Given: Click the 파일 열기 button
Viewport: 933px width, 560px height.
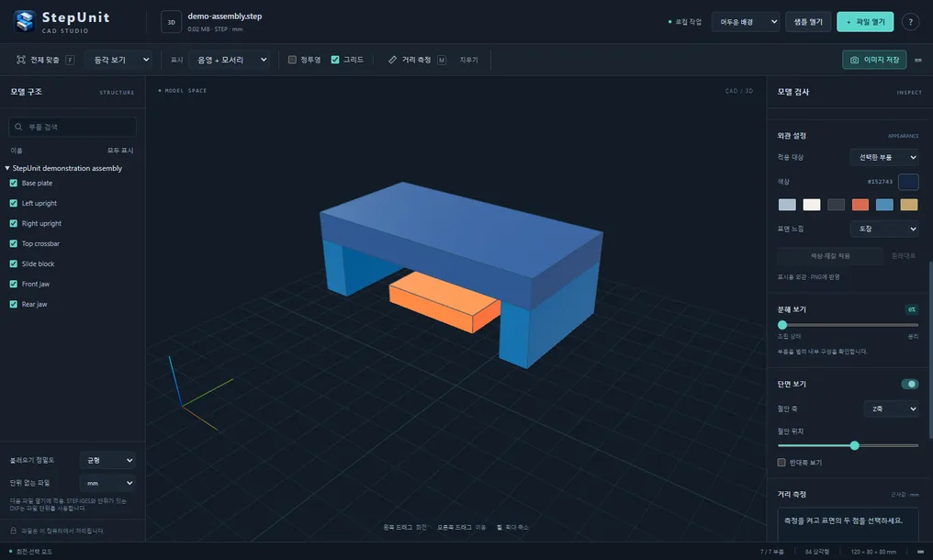Looking at the screenshot, I should click(x=865, y=22).
